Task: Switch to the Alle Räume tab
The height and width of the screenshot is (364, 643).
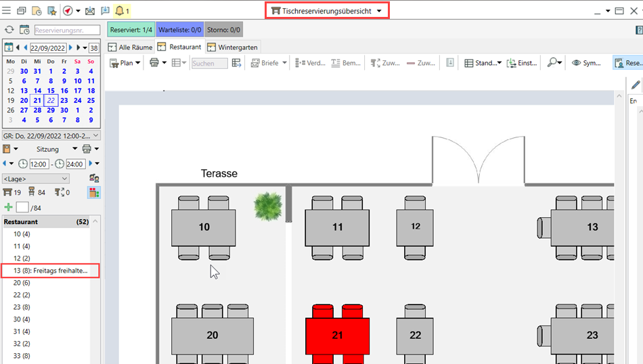Action: [x=131, y=47]
